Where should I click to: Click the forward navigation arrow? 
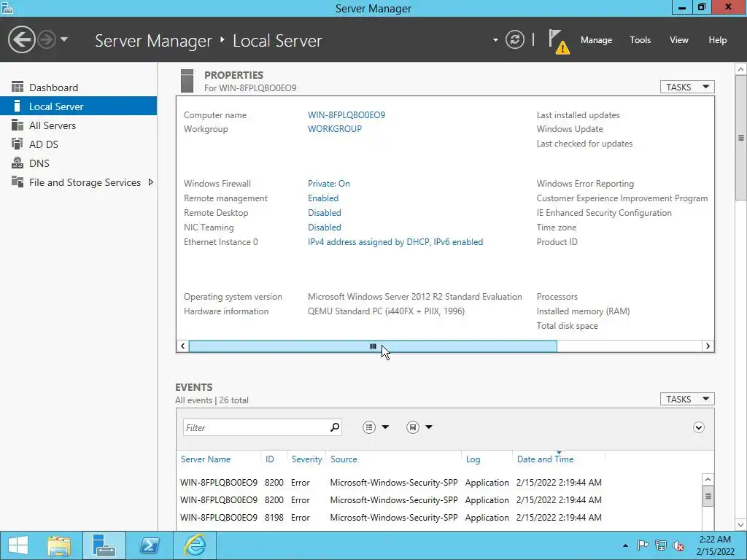[x=47, y=39]
